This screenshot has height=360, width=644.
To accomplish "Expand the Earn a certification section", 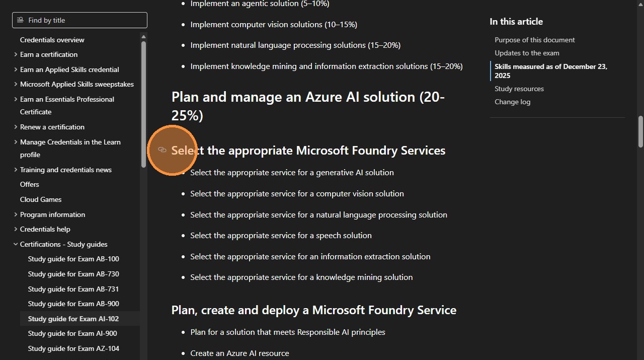I will click(16, 54).
